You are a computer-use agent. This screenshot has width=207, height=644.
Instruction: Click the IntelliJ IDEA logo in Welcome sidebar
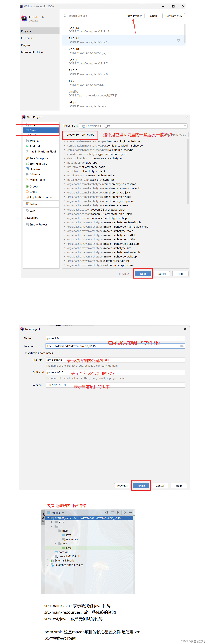click(24, 18)
